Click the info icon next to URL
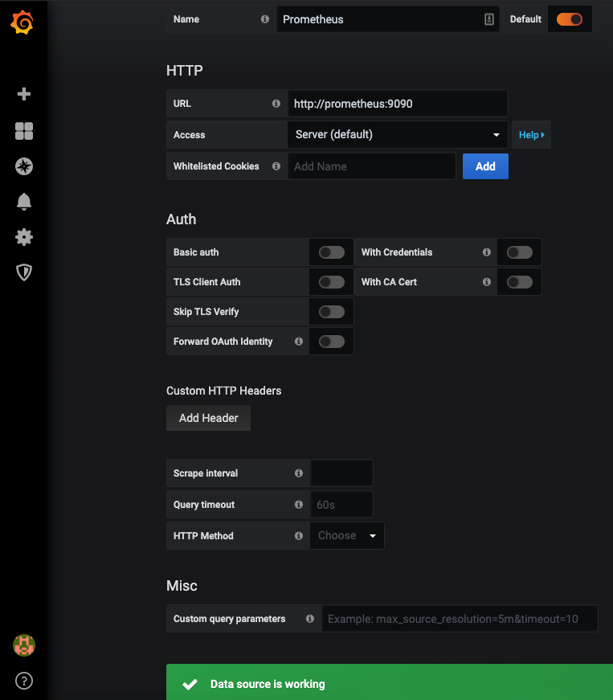The image size is (613, 700). point(276,103)
